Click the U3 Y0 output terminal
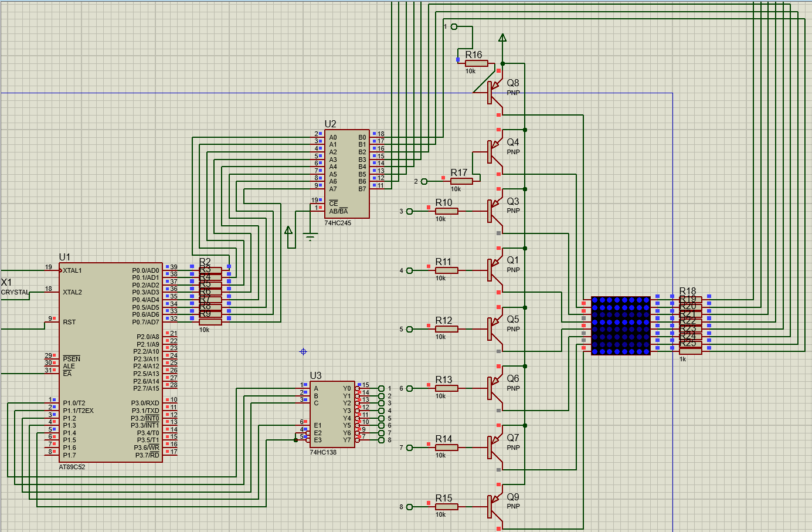The image size is (812, 532). point(382,388)
